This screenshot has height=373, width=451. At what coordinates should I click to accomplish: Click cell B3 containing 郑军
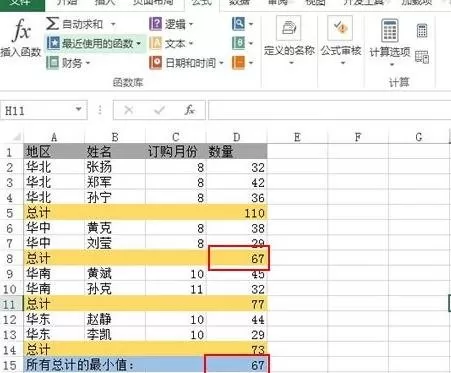pos(115,182)
